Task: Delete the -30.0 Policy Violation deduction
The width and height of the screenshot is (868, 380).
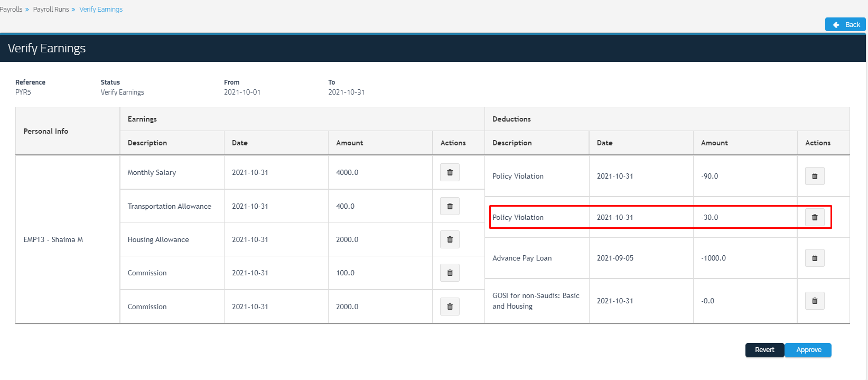Action: (x=814, y=217)
